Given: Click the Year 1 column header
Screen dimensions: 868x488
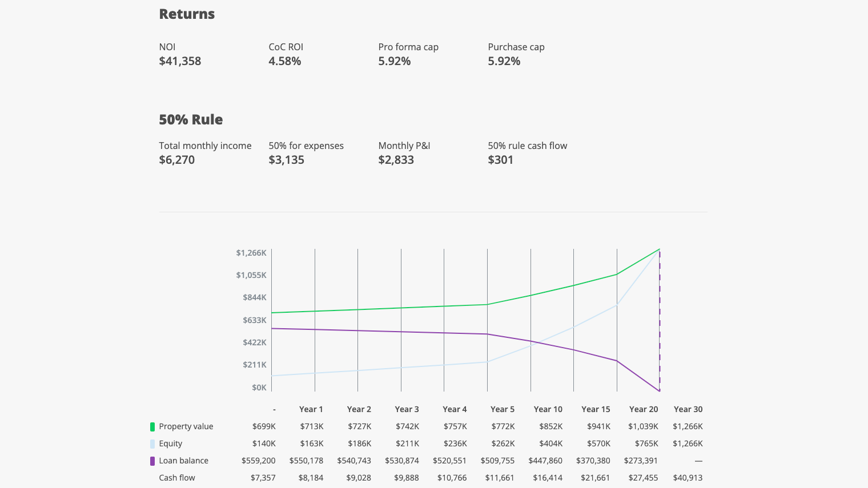Looking at the screenshot, I should (x=311, y=409).
